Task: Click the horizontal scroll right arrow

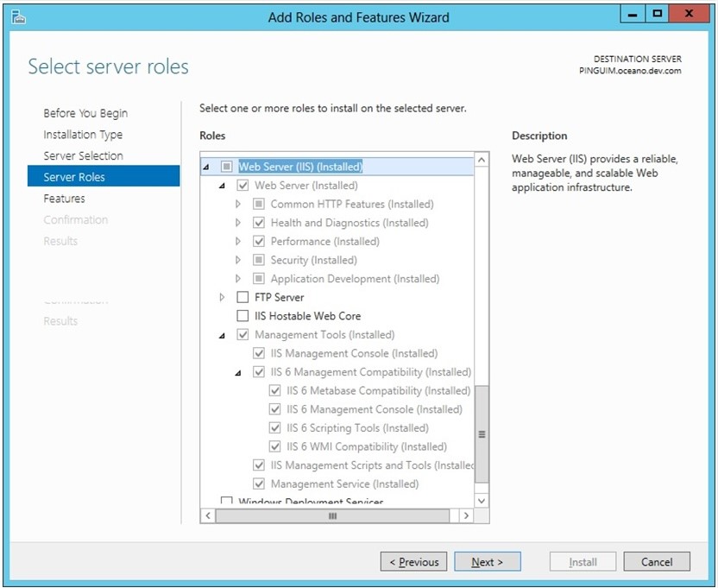Action: (x=466, y=515)
